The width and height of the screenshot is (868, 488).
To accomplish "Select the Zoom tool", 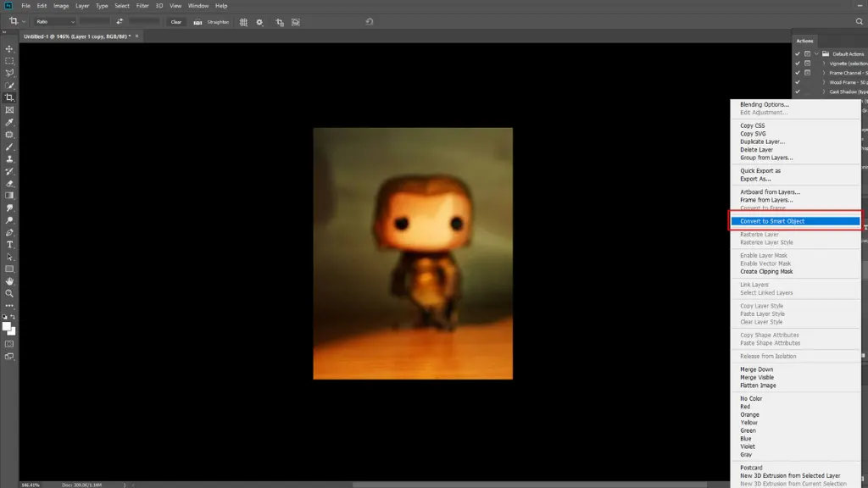I will pos(9,293).
